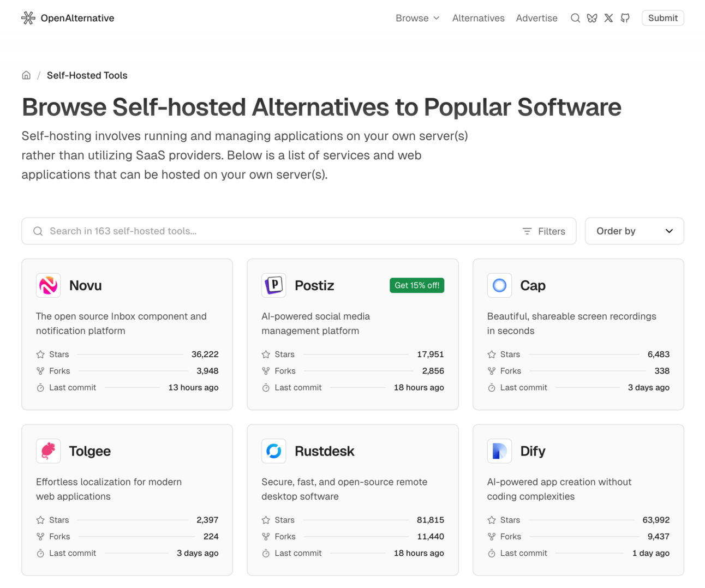Open the X (Twitter) profile icon
This screenshot has height=588, width=705.
click(608, 18)
